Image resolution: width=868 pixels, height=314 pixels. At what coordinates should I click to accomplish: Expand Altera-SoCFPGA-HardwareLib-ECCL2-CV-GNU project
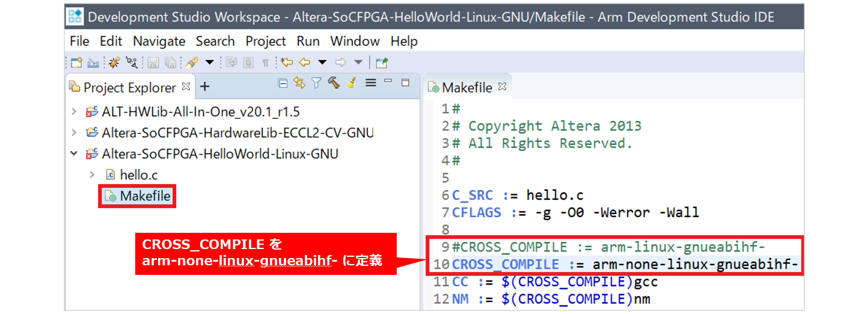(74, 132)
